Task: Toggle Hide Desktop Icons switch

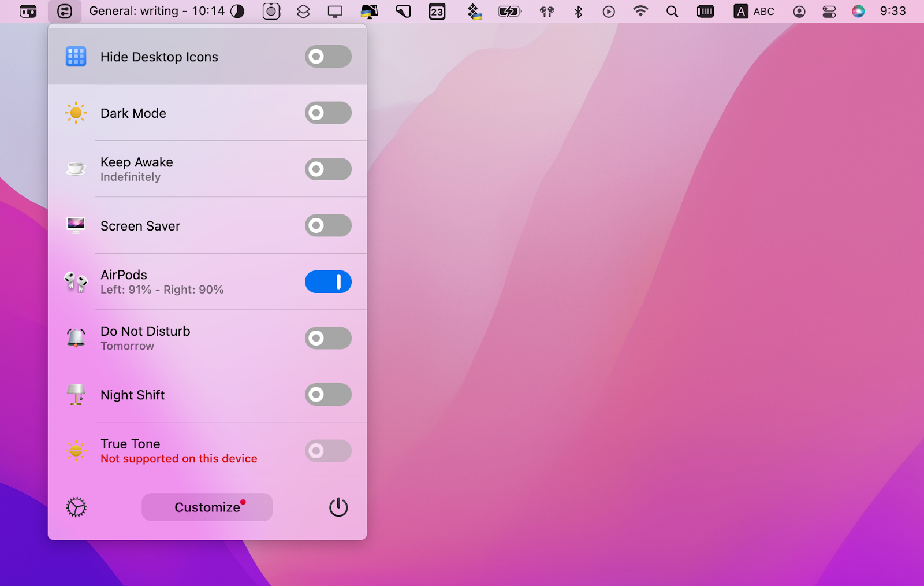Action: point(328,57)
